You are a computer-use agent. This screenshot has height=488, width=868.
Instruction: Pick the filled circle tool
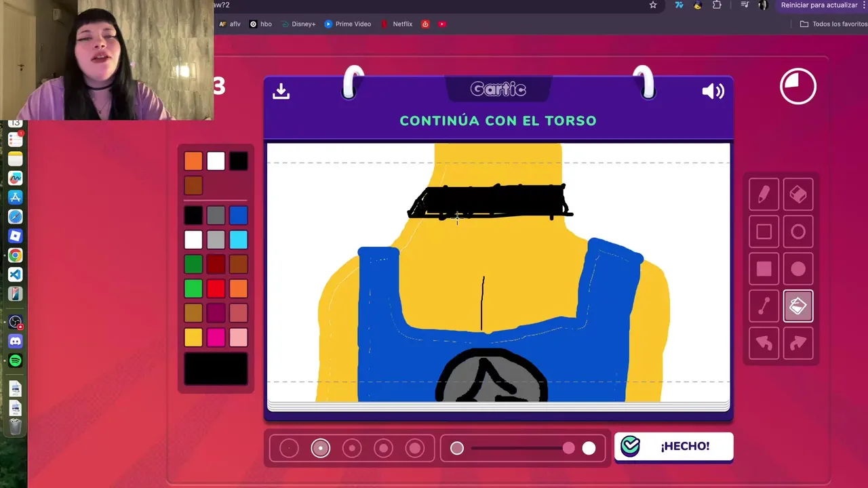pos(798,269)
